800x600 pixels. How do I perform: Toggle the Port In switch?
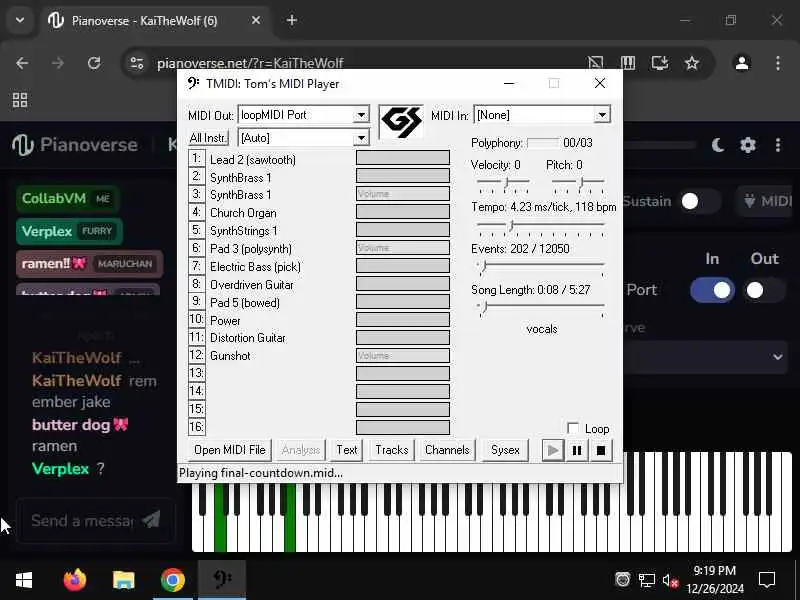[x=713, y=290]
